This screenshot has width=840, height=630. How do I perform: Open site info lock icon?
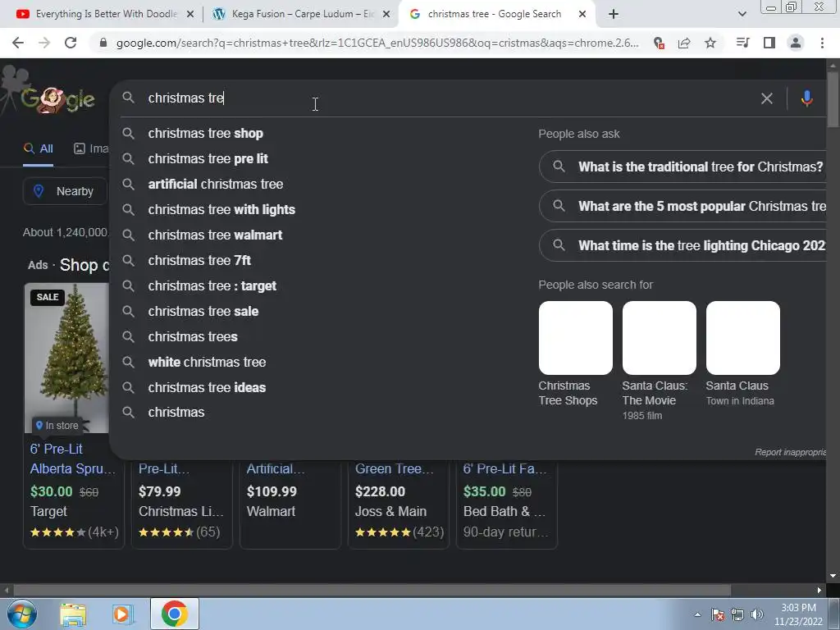(x=103, y=43)
